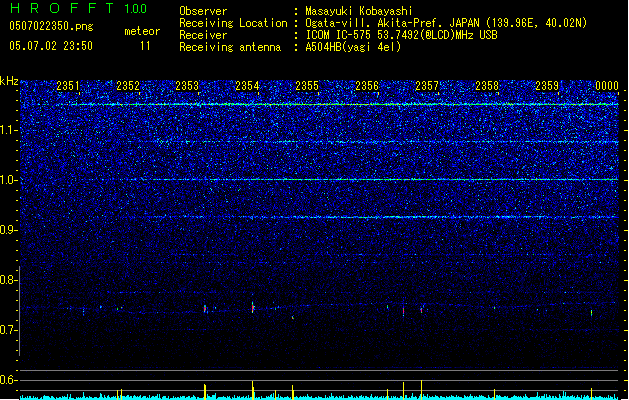The height and width of the screenshot is (400, 629).
Task: Click the 2352 time marker
Action: [x=128, y=86]
